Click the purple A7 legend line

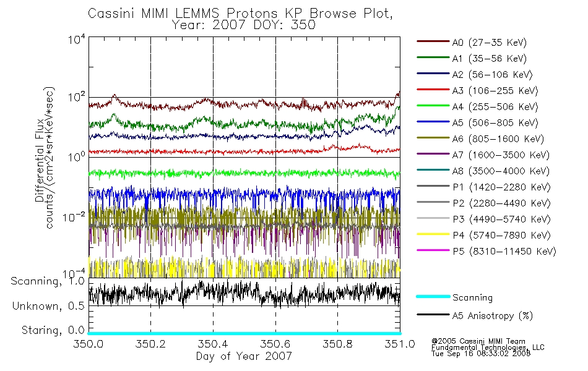point(433,153)
